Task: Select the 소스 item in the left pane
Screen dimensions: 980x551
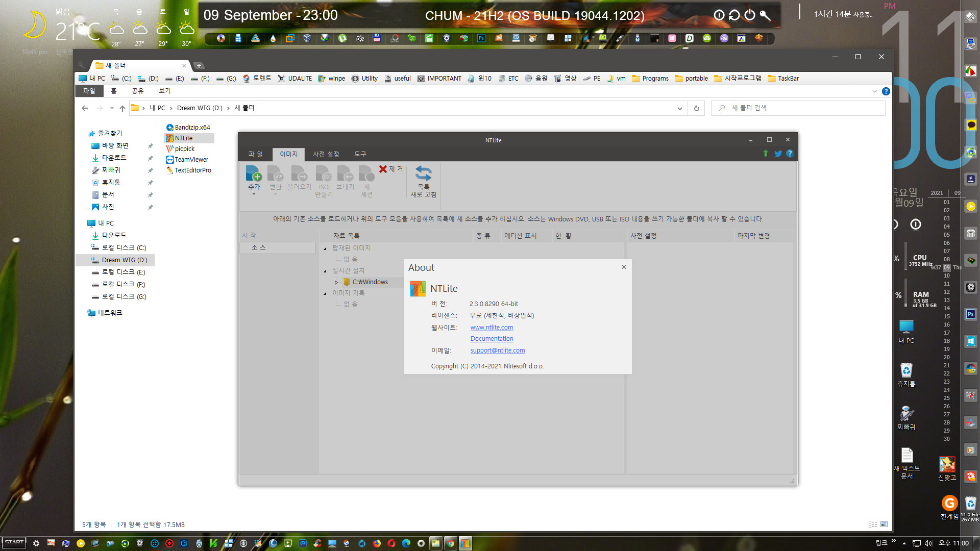Action: point(278,247)
